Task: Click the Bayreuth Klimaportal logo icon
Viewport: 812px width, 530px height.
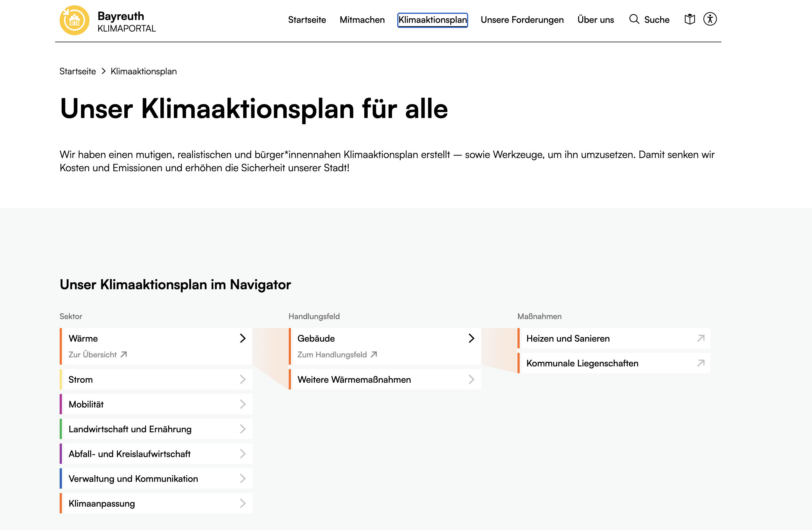Action: [x=74, y=20]
